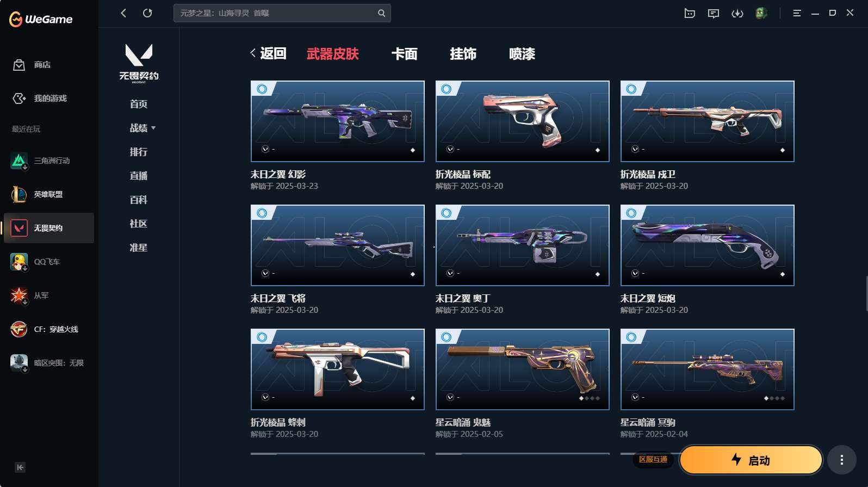The image size is (868, 487).
Task: Select 三角洲行动 game icon
Action: (19, 161)
